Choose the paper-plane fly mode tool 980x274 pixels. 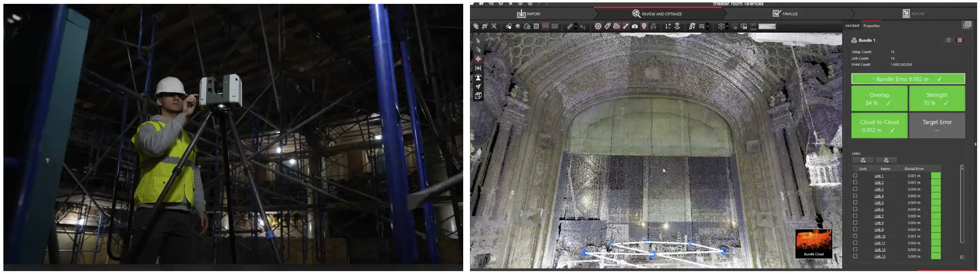[478, 87]
